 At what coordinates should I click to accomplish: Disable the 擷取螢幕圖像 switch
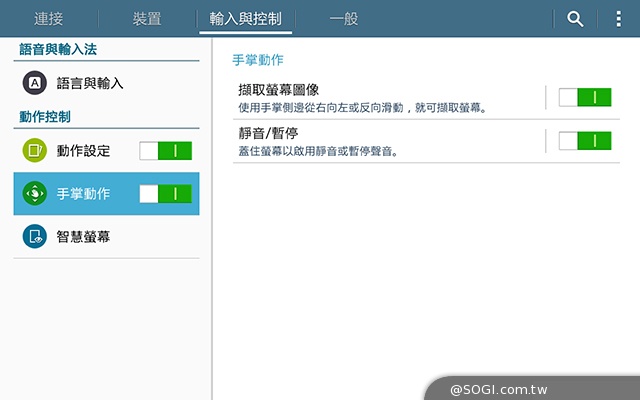584,97
